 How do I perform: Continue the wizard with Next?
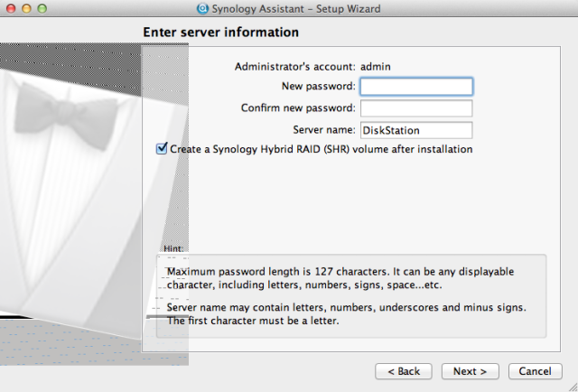tap(470, 371)
